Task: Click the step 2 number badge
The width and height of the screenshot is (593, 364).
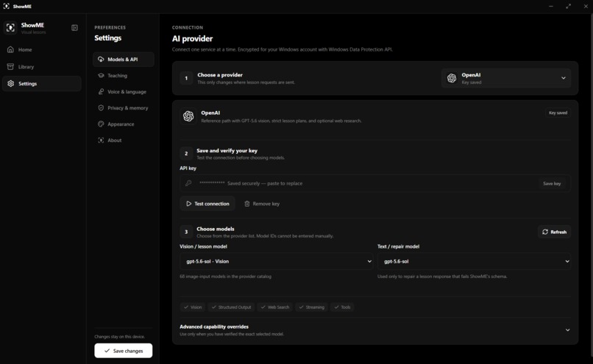Action: [x=186, y=154]
